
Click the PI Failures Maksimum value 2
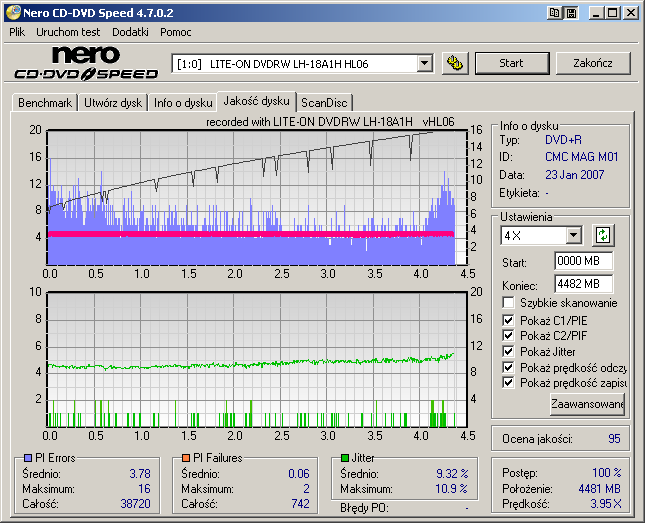pos(306,488)
